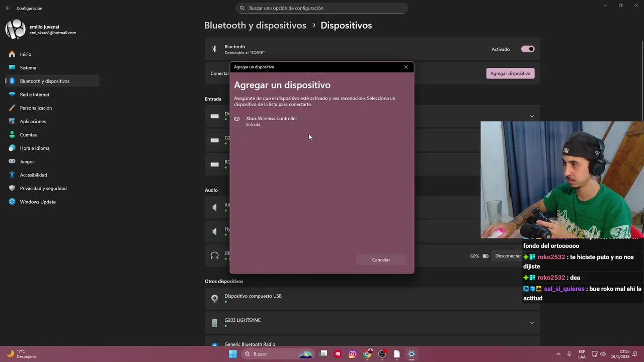Viewport: 644px width, 362px height.
Task: Click the Windows Update icon in the sidebar
Action: click(12, 202)
